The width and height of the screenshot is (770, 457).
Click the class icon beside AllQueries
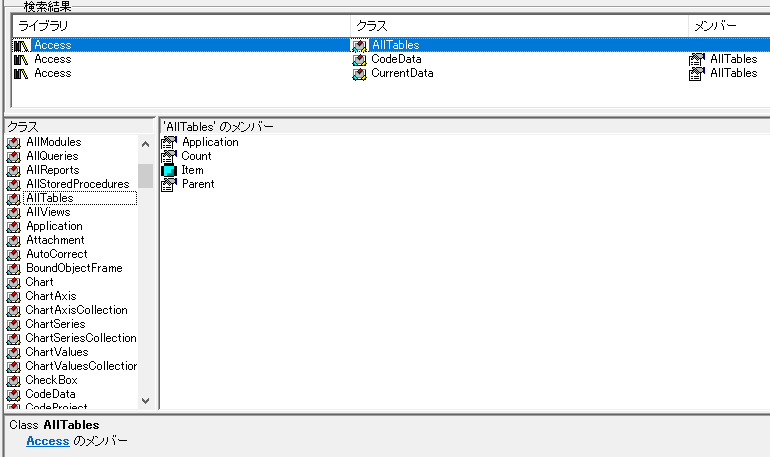point(14,157)
